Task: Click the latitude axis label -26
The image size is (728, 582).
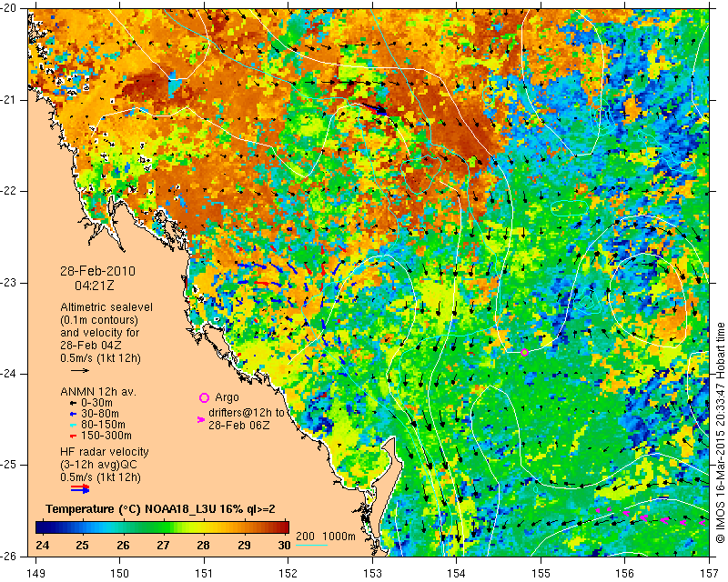Action: (x=9, y=556)
